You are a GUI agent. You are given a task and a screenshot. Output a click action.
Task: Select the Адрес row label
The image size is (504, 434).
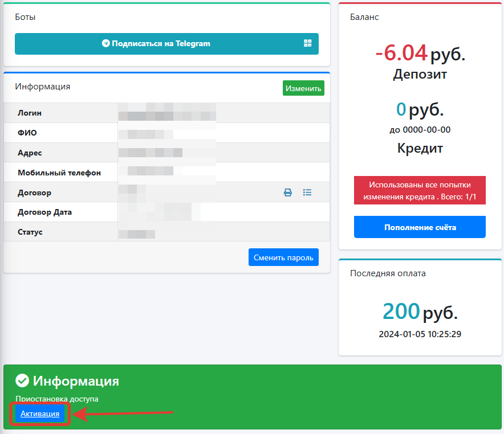(30, 153)
